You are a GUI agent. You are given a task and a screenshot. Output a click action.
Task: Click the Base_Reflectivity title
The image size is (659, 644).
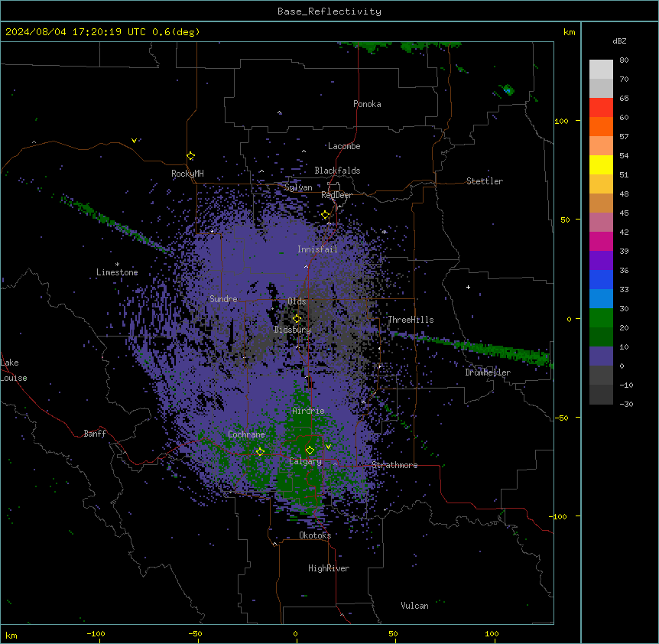point(329,11)
